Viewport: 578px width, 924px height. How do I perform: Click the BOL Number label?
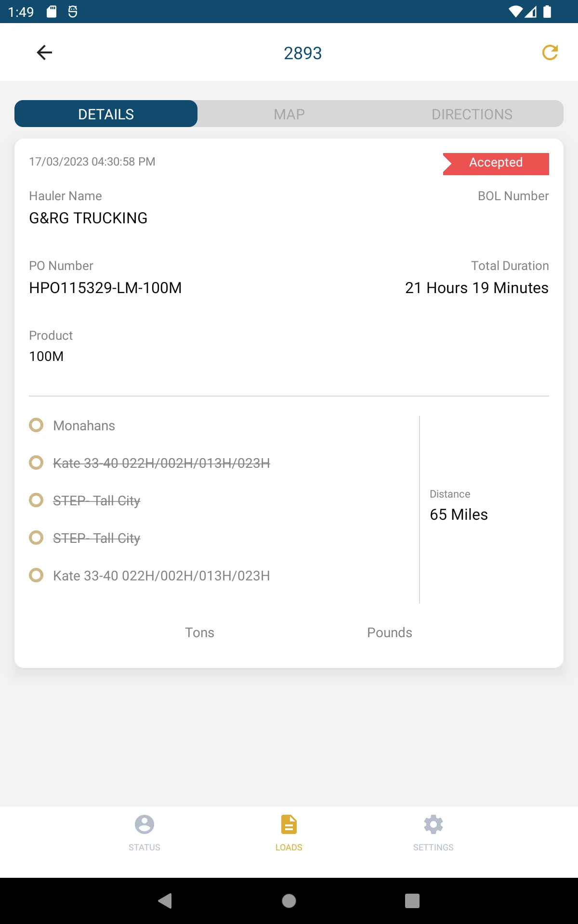click(513, 196)
